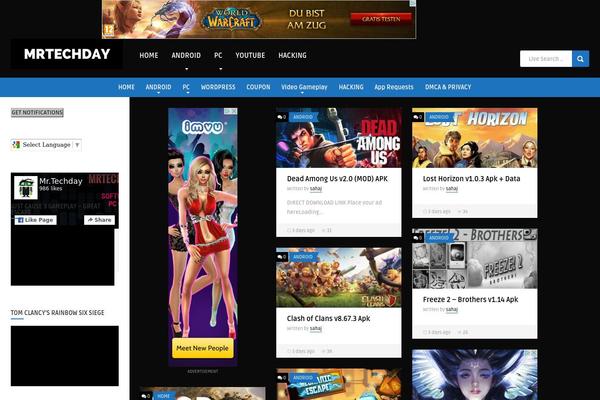The image size is (600, 400).
Task: Open the Dead Among Us thumbnail image
Action: 339,138
